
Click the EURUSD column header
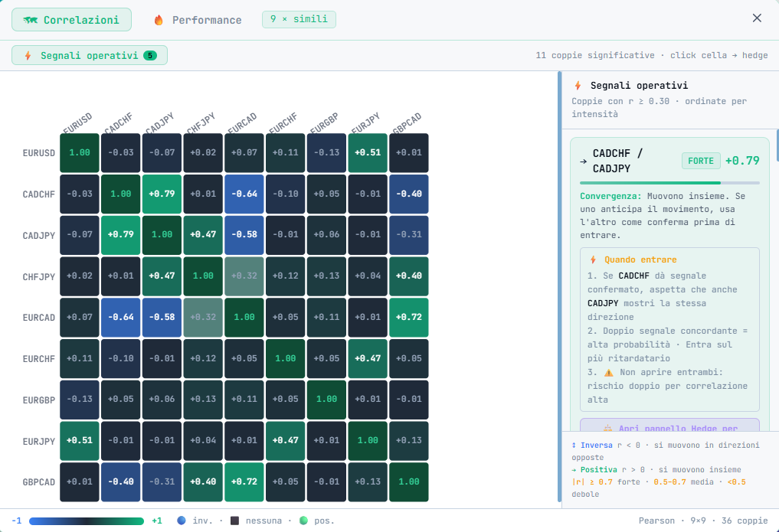78,123
